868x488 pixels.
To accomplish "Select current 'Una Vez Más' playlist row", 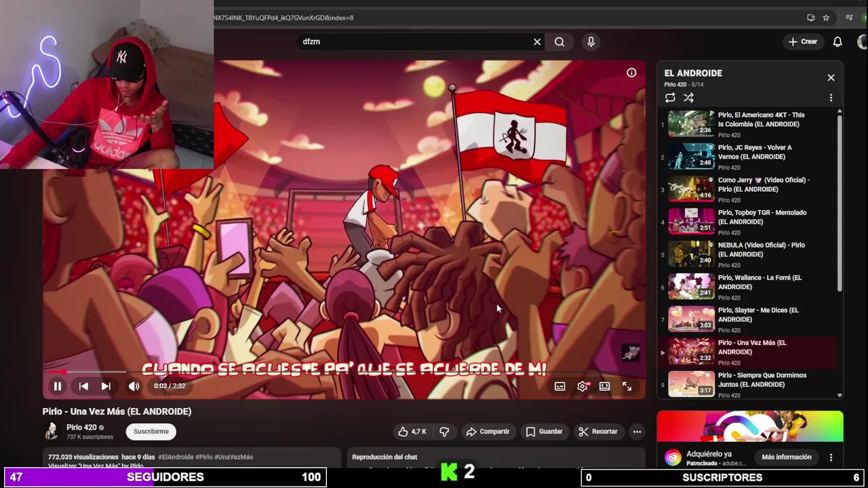I will coord(746,352).
